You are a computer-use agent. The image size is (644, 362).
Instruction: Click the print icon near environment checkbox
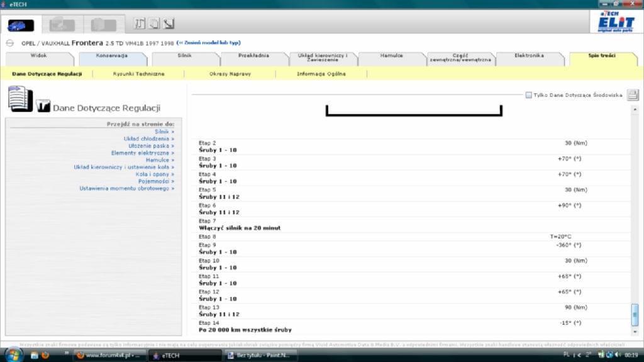(633, 95)
